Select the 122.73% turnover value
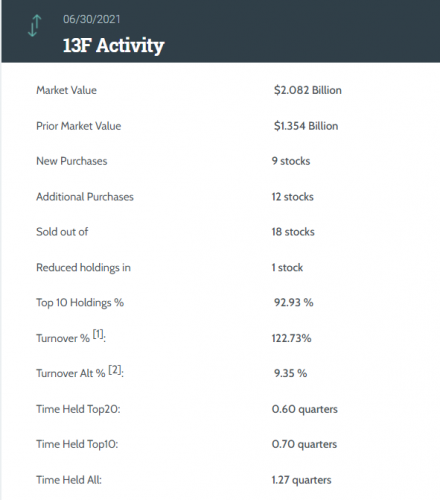Image resolution: width=440 pixels, height=500 pixels. point(291,338)
